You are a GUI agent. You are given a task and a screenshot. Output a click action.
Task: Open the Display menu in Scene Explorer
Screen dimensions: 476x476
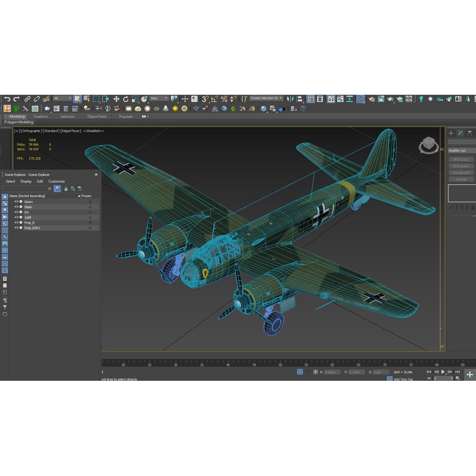coord(26,181)
